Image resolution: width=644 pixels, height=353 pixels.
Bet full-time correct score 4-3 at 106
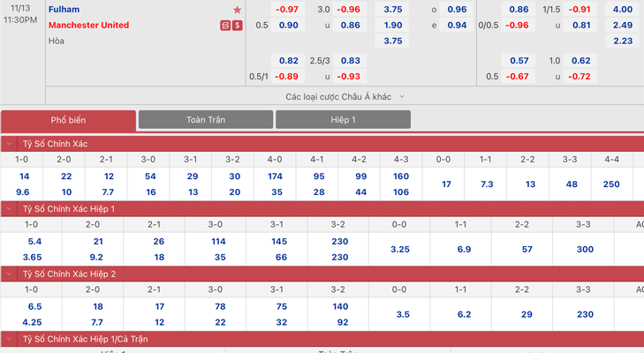pyautogui.click(x=401, y=192)
